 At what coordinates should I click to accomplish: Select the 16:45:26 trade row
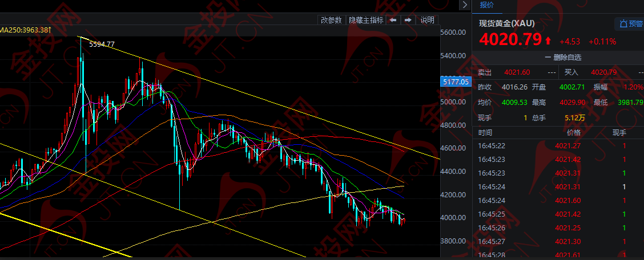click(x=558, y=227)
